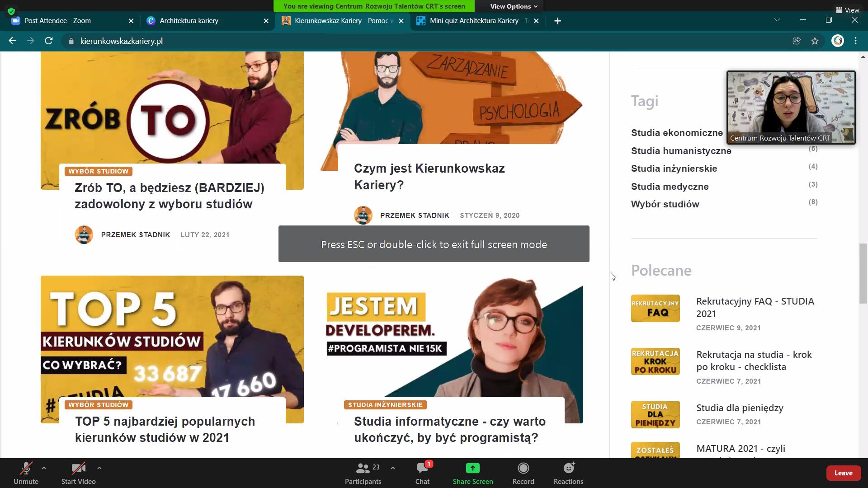Open the Participants panel icon

(363, 469)
